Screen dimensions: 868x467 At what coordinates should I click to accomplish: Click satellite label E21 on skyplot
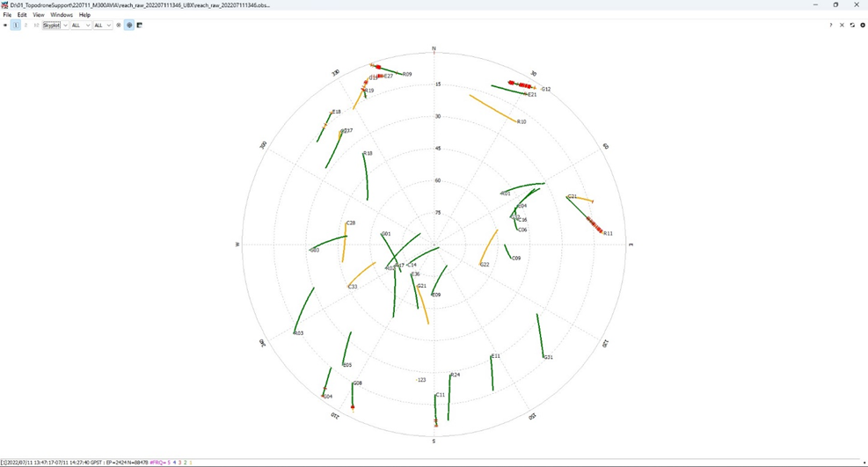[x=533, y=95]
